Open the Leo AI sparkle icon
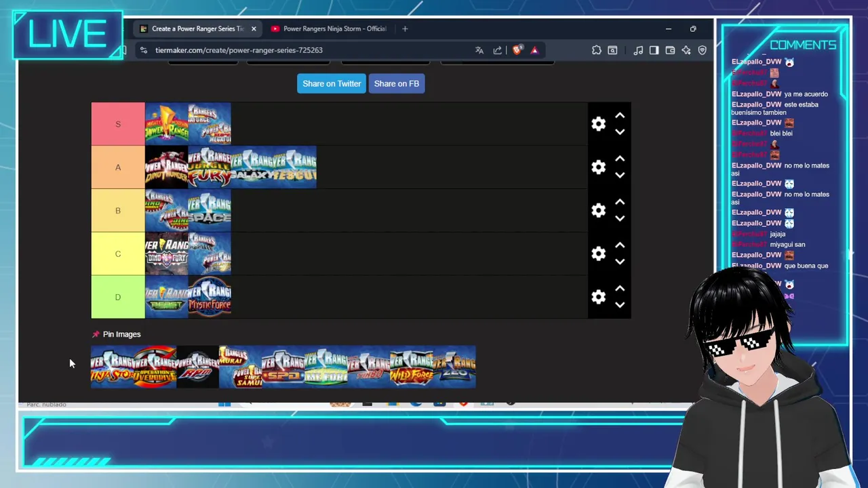Image resolution: width=868 pixels, height=488 pixels. 686,50
